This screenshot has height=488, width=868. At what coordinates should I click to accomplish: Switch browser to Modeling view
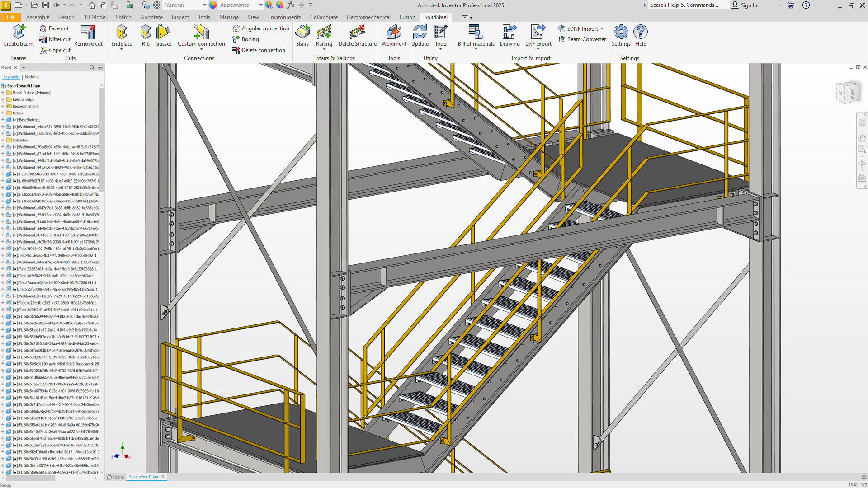32,77
